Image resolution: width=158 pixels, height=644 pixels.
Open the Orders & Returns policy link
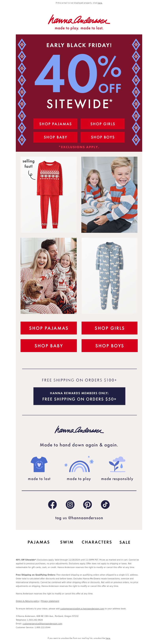click(27, 601)
